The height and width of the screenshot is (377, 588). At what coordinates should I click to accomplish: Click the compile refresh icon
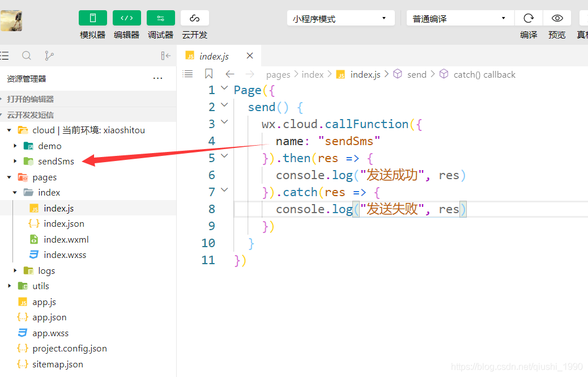point(529,18)
